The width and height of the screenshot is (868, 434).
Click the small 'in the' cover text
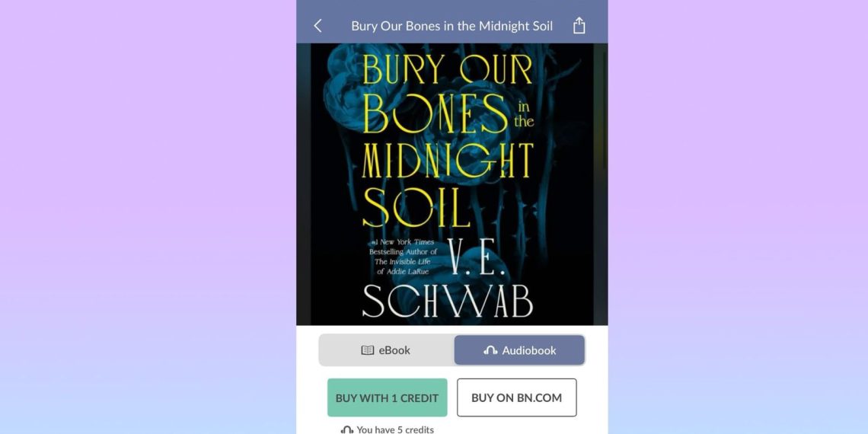tap(524, 114)
